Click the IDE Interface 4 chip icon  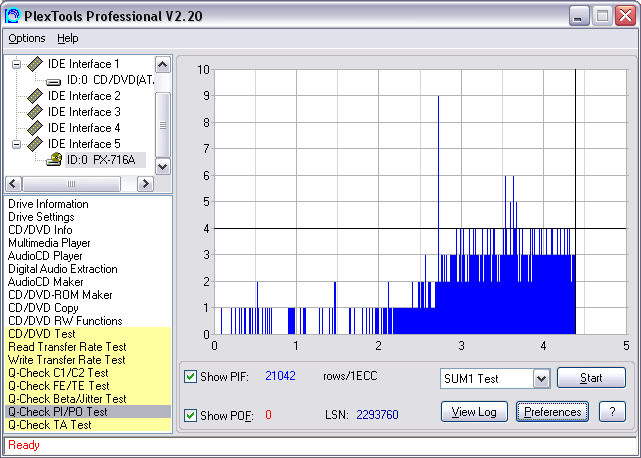35,128
